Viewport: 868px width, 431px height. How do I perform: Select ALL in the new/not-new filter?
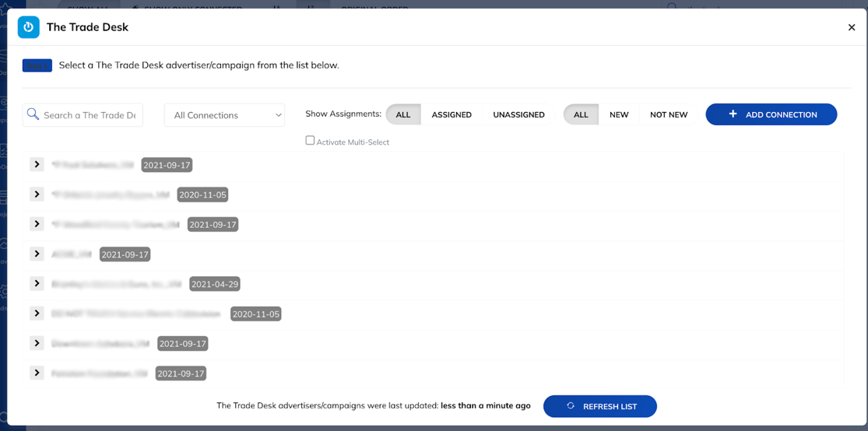point(581,114)
